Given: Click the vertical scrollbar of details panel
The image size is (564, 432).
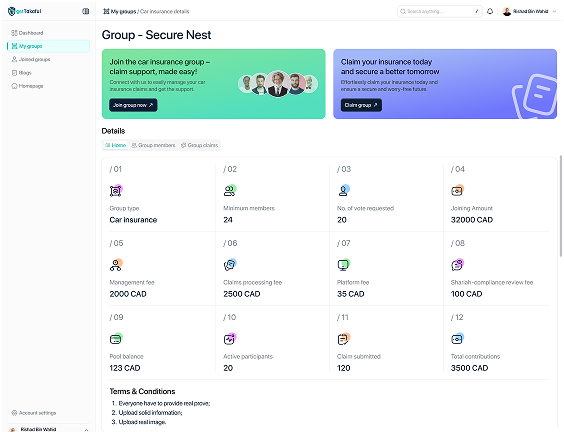Looking at the screenshot, I should 560,206.
